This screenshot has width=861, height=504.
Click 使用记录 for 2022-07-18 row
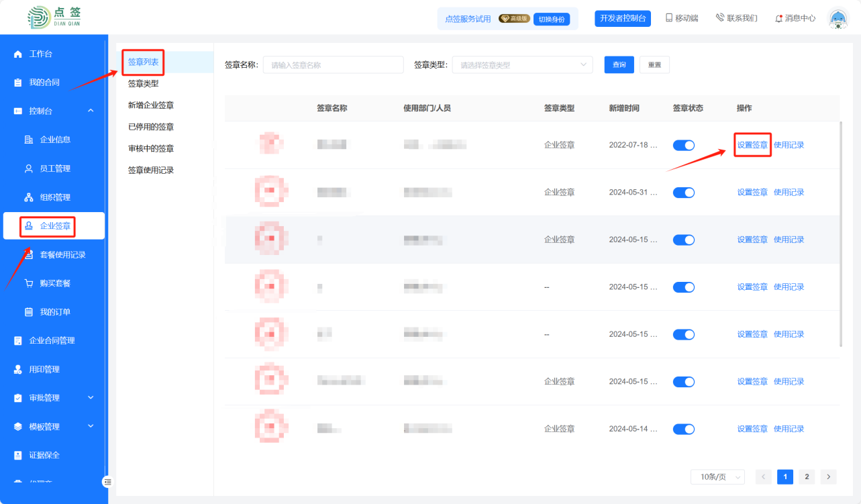(x=789, y=145)
